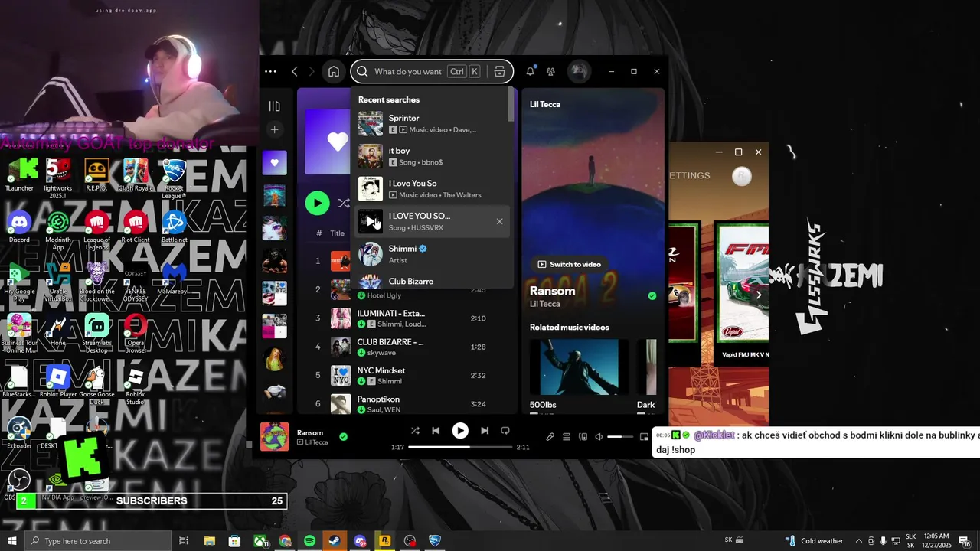Open Friend Activity icon in Spotify
Screen dimensions: 980x551
pyautogui.click(x=550, y=71)
